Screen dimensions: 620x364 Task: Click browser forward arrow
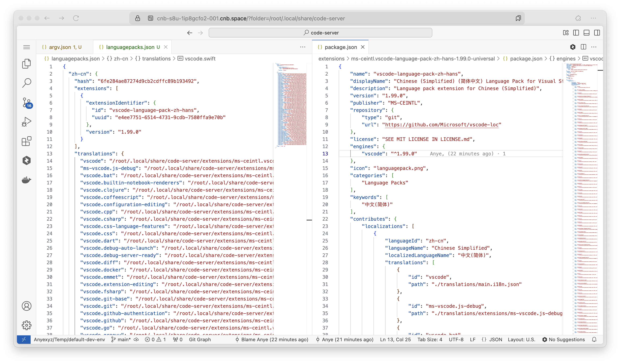[61, 18]
